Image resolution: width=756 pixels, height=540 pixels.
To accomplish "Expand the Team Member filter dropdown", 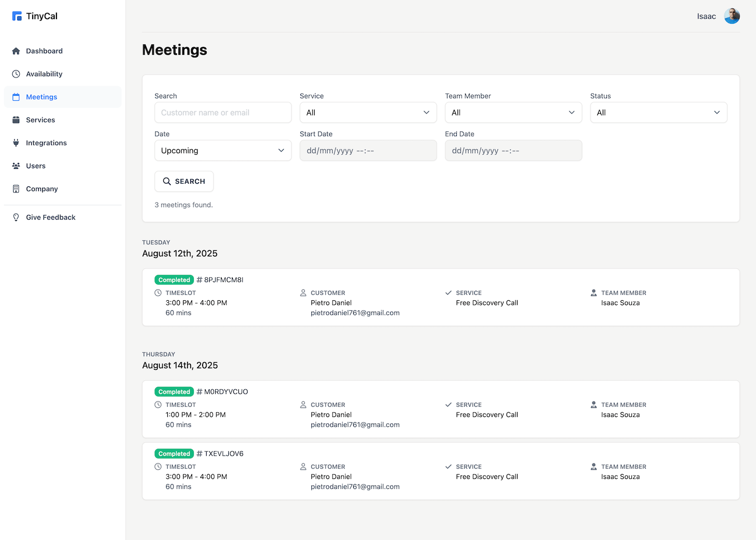I will [513, 112].
